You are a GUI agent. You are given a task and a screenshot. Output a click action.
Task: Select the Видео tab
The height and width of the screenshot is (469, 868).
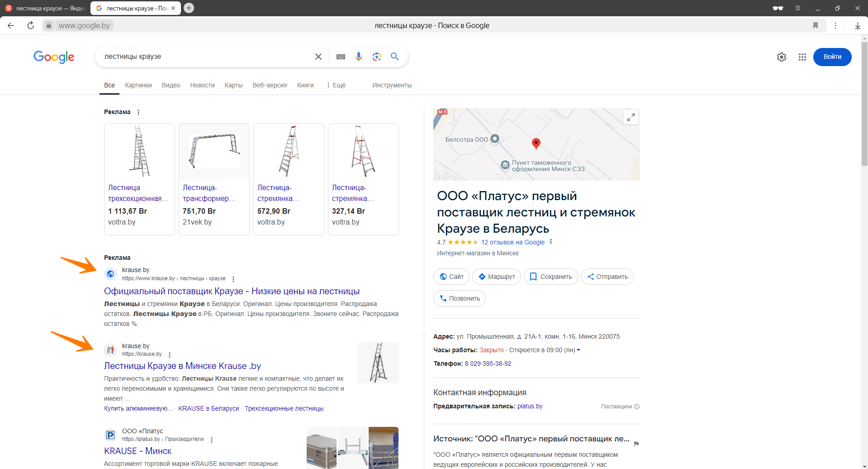coord(171,85)
